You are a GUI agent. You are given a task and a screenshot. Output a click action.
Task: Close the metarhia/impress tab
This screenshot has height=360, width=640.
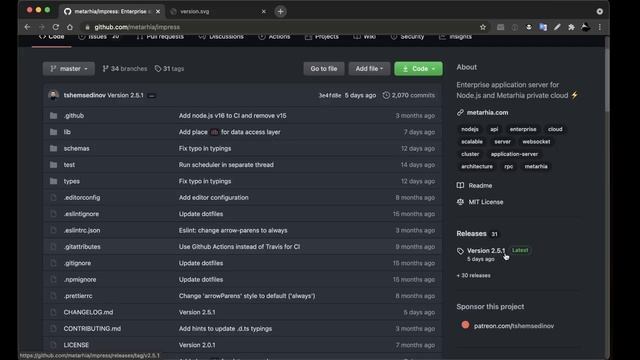(x=158, y=11)
